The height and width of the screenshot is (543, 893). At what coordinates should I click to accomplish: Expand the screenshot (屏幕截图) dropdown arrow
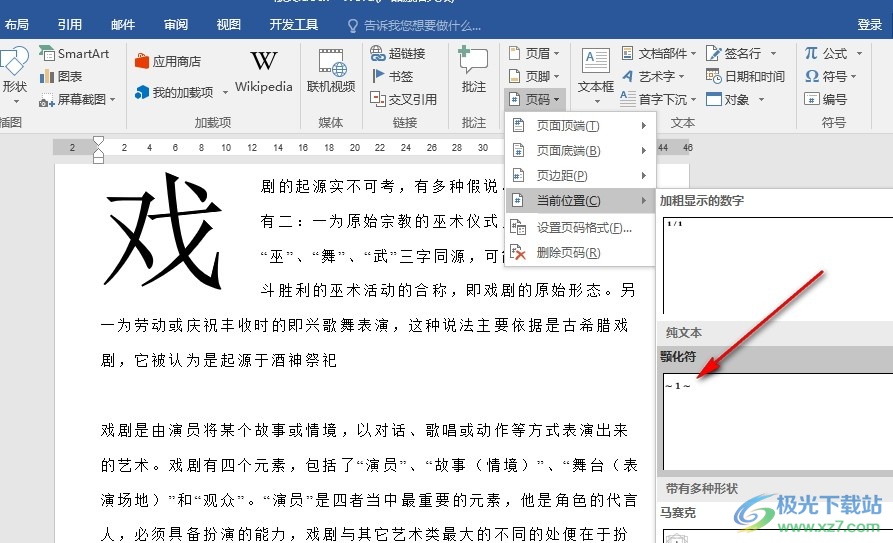(x=113, y=100)
